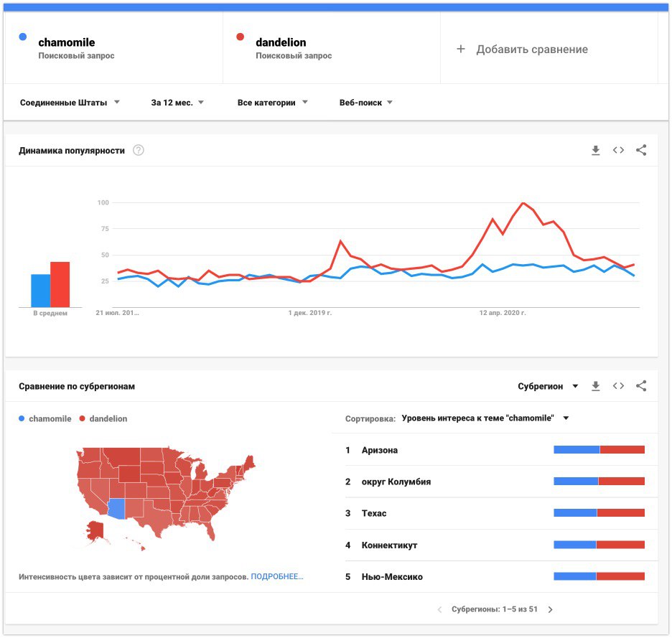Image resolution: width=672 pixels, height=638 pixels.
Task: Click the В среднем label under bars
Action: pyautogui.click(x=50, y=313)
